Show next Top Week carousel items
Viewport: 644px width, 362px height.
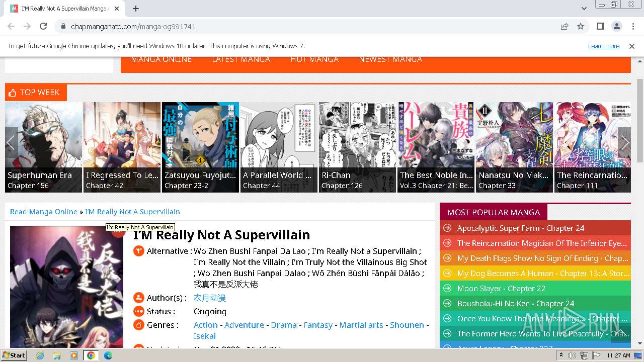[x=624, y=143]
